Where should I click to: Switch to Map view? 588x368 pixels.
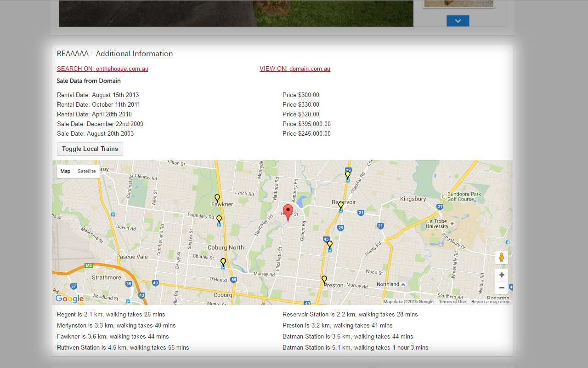[x=65, y=171]
